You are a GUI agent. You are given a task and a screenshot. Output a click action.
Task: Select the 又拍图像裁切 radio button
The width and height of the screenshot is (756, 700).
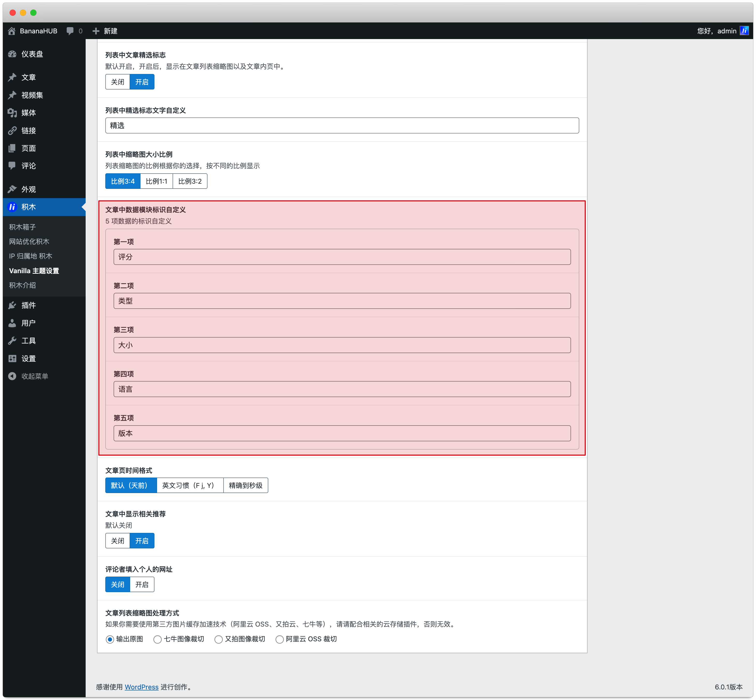pyautogui.click(x=219, y=639)
